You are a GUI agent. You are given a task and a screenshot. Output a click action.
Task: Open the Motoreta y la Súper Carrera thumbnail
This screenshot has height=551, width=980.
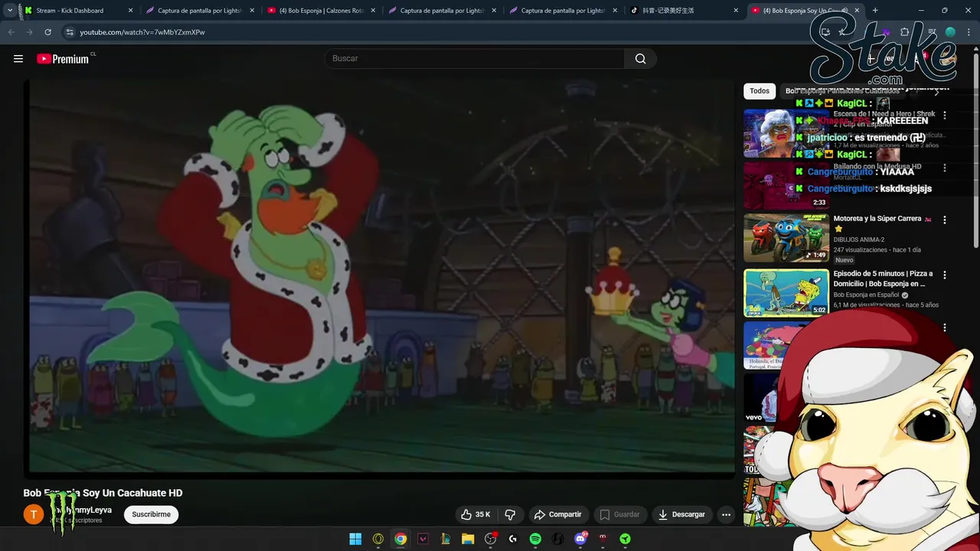[x=786, y=238]
